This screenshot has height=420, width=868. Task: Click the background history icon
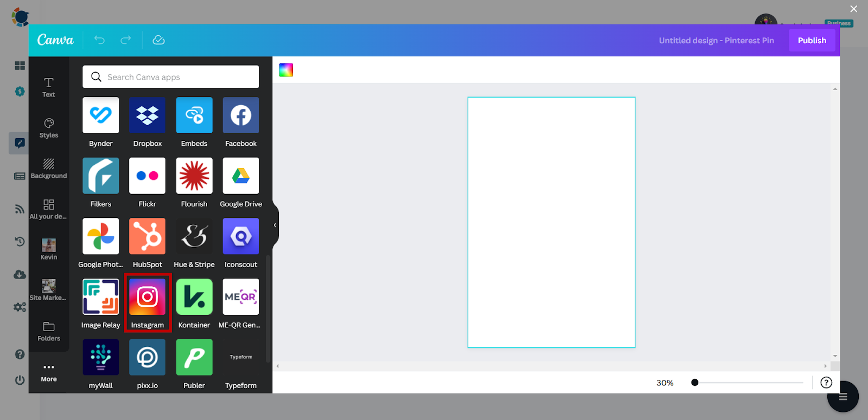(20, 241)
